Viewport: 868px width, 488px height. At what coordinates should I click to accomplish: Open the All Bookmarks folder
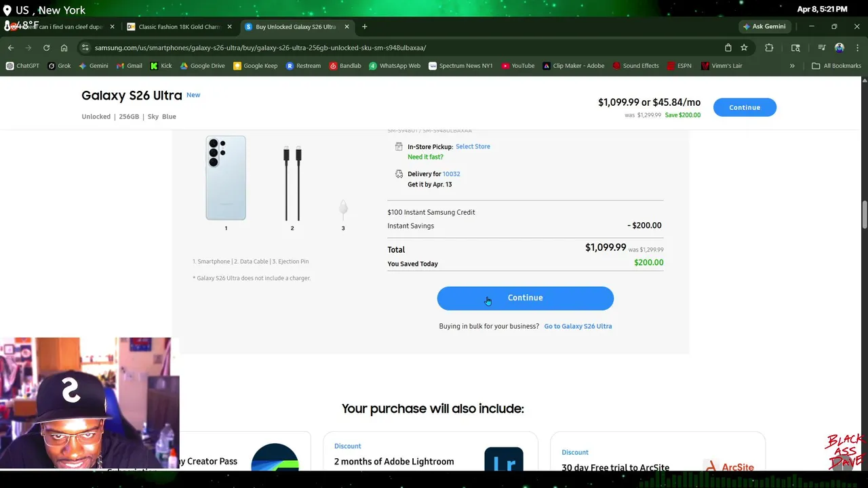836,66
